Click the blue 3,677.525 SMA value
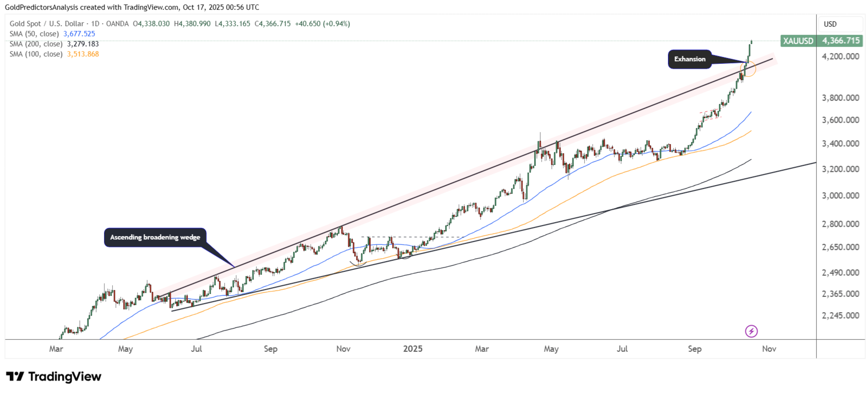This screenshot has width=868, height=393. click(79, 34)
